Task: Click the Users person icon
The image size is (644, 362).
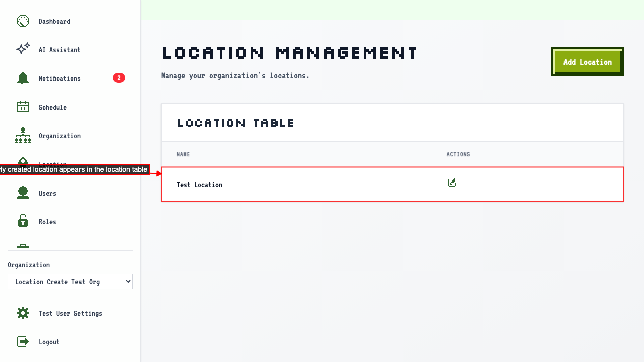Action: [x=23, y=193]
